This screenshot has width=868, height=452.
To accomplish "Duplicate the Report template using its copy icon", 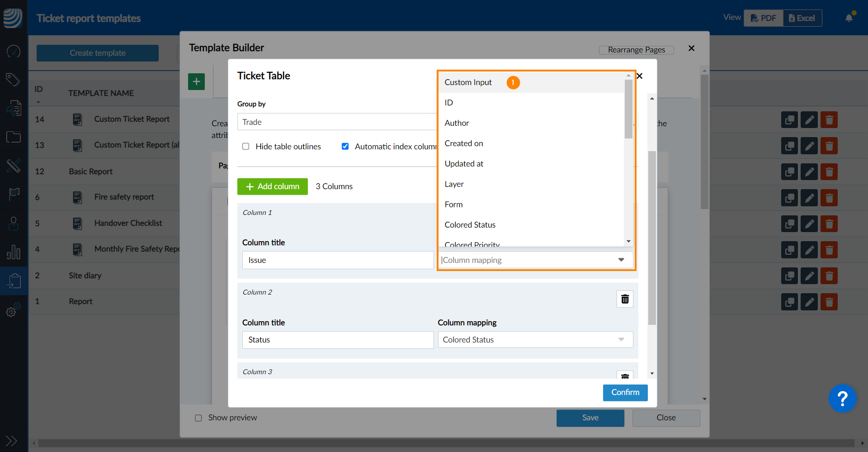I will coord(789,302).
